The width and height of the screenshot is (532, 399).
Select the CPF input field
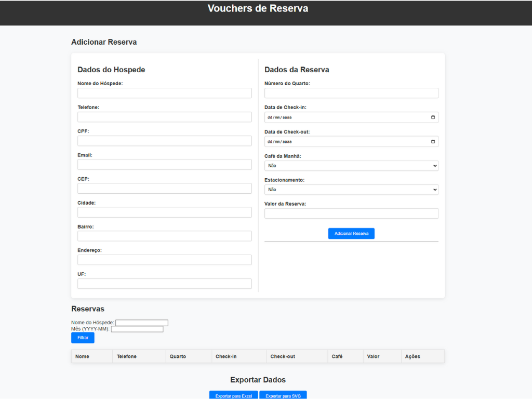pos(165,141)
